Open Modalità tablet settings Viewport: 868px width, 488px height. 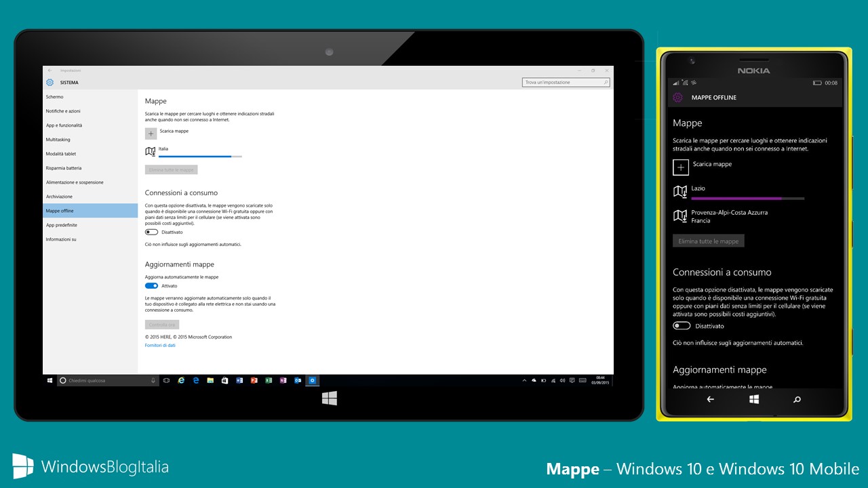[x=90, y=154]
